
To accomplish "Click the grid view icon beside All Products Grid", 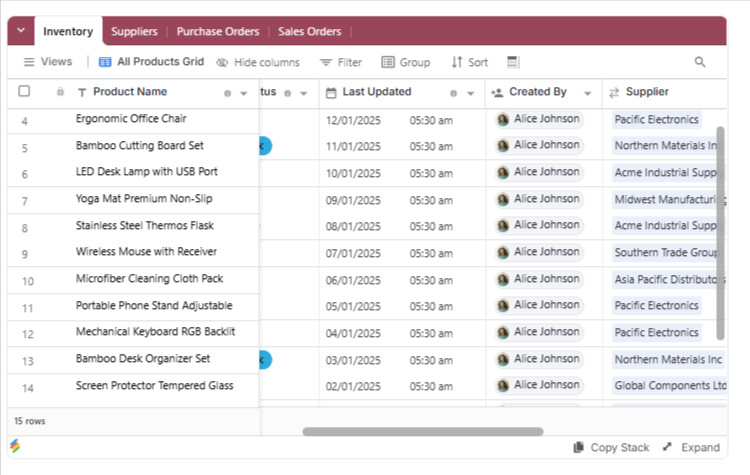I will click(105, 62).
